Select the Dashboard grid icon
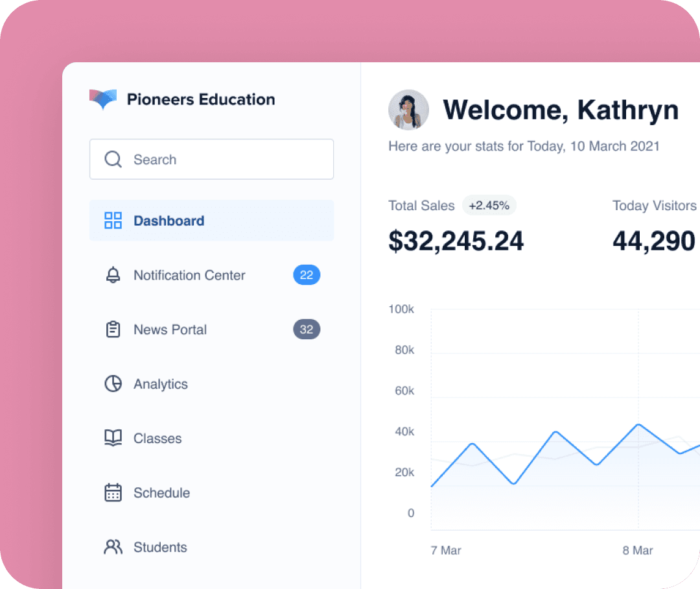The image size is (700, 589). 113,221
